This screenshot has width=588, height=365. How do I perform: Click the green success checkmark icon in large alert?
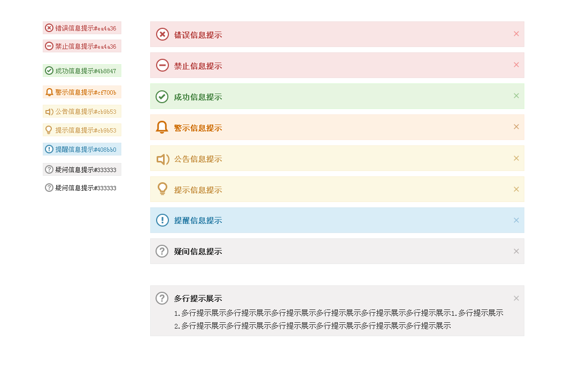162,97
